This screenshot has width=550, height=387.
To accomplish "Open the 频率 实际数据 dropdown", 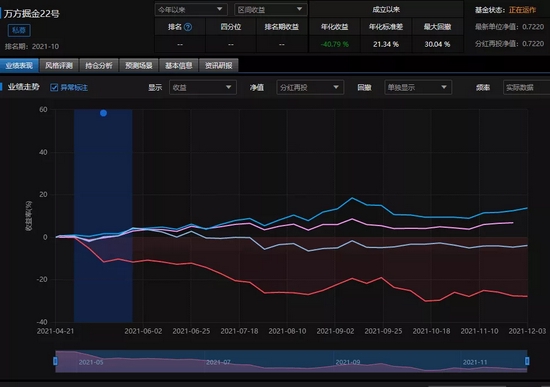I will 526,87.
